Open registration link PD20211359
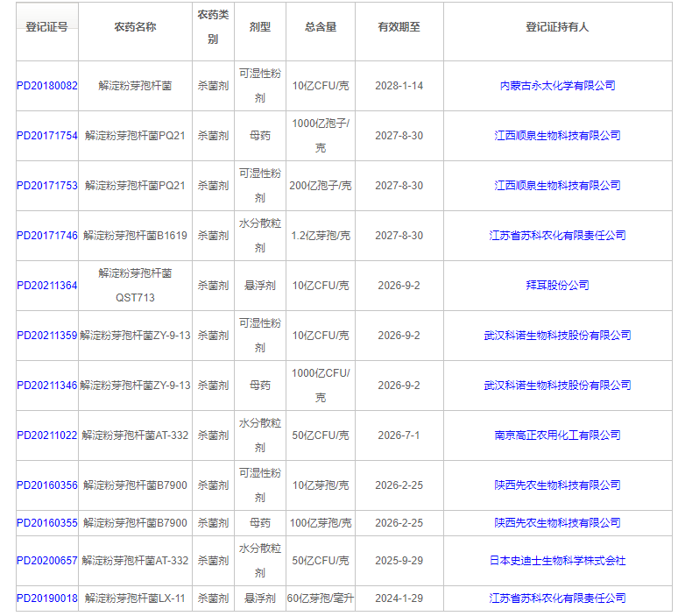Viewport: 678px width, 616px height. click(x=47, y=336)
